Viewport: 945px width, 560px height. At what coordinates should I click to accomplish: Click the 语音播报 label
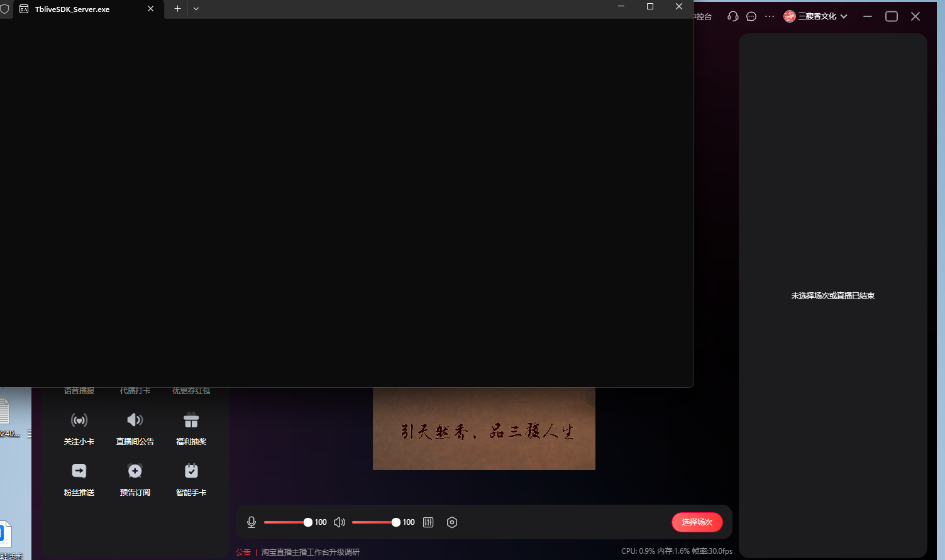pyautogui.click(x=79, y=391)
